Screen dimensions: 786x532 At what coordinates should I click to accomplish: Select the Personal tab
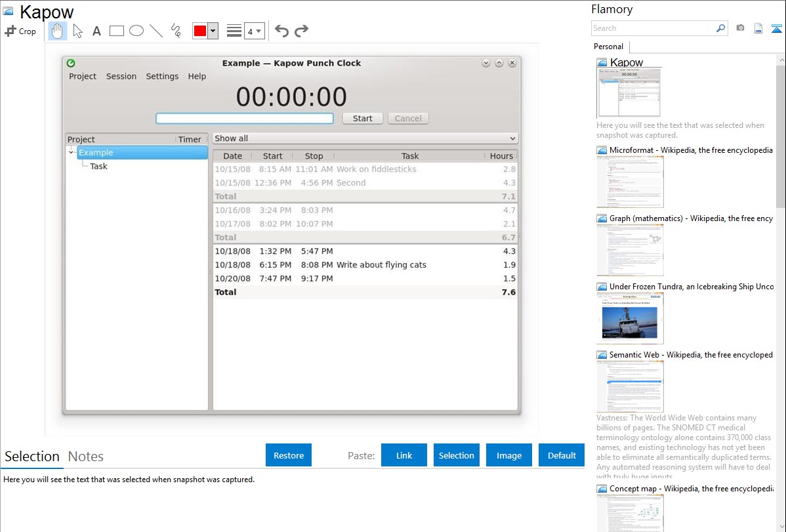[609, 47]
